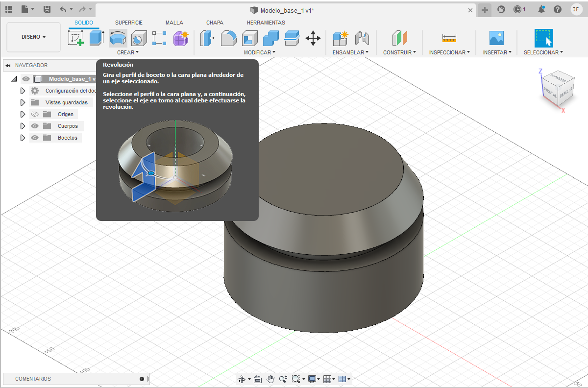Screen dimensions: 588x388
Task: Click the Move/Copy arrows icon
Action: 313,38
